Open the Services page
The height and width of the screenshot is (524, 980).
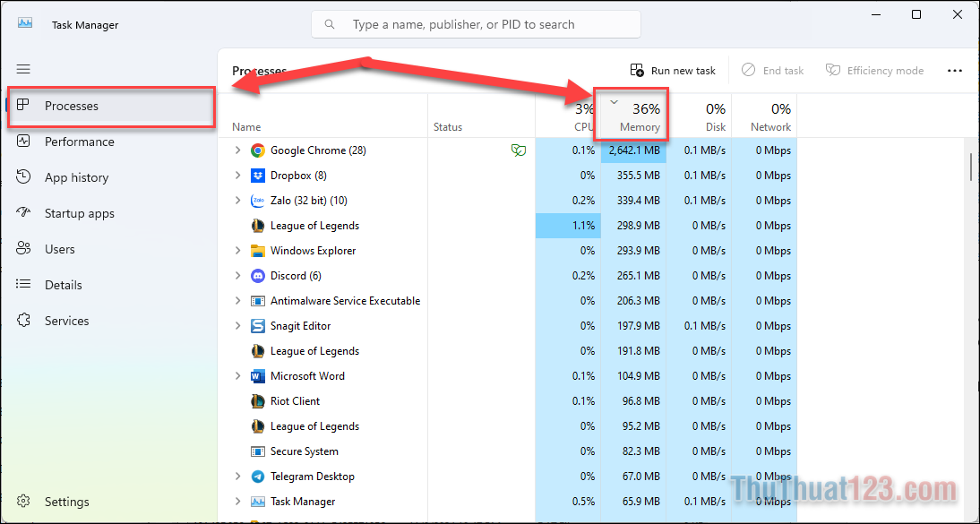pyautogui.click(x=111, y=321)
